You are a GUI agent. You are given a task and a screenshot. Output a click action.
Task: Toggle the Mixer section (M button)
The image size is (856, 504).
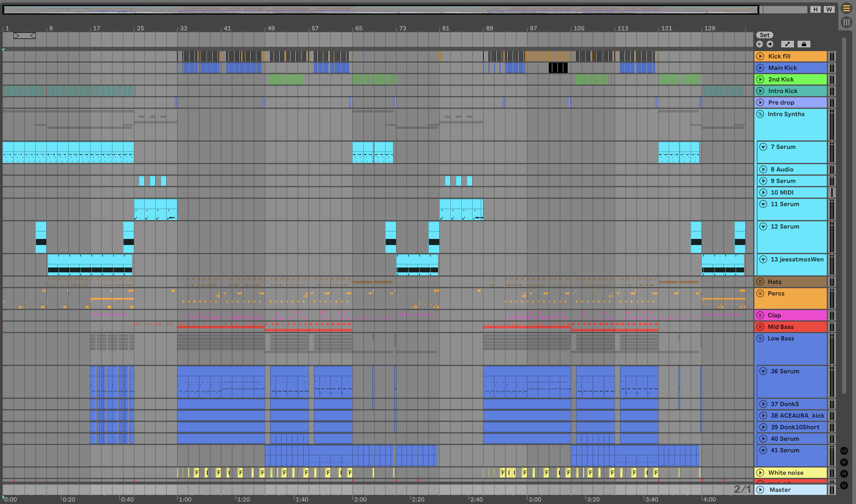pyautogui.click(x=844, y=474)
